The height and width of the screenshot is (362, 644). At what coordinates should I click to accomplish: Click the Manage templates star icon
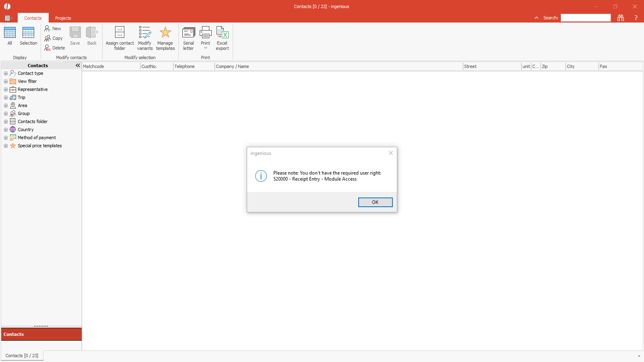pos(165,33)
